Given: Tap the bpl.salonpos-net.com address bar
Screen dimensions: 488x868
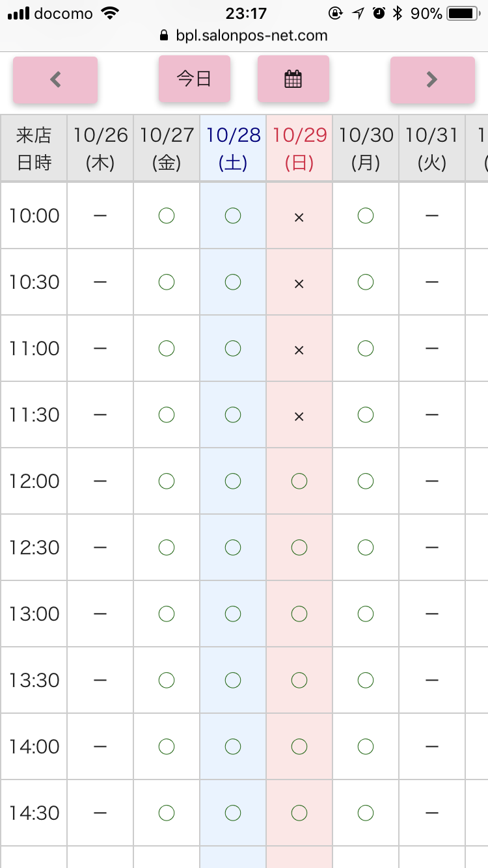Looking at the screenshot, I should click(244, 36).
